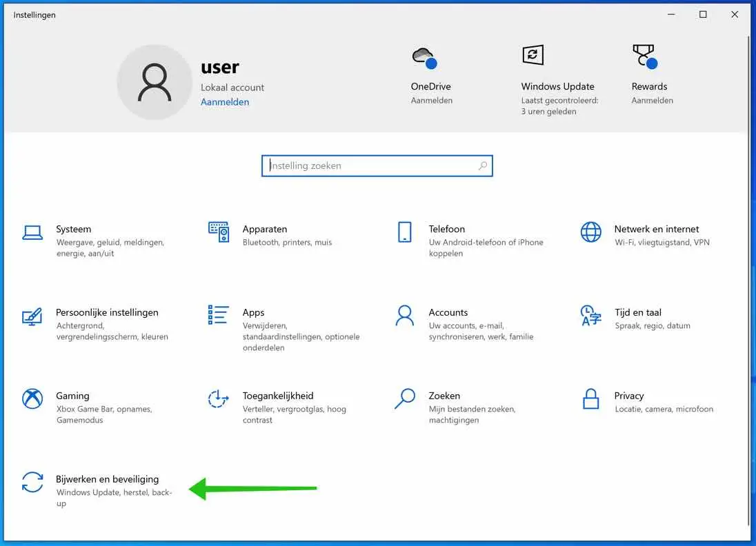Select the Apparaten category title

[x=265, y=229]
